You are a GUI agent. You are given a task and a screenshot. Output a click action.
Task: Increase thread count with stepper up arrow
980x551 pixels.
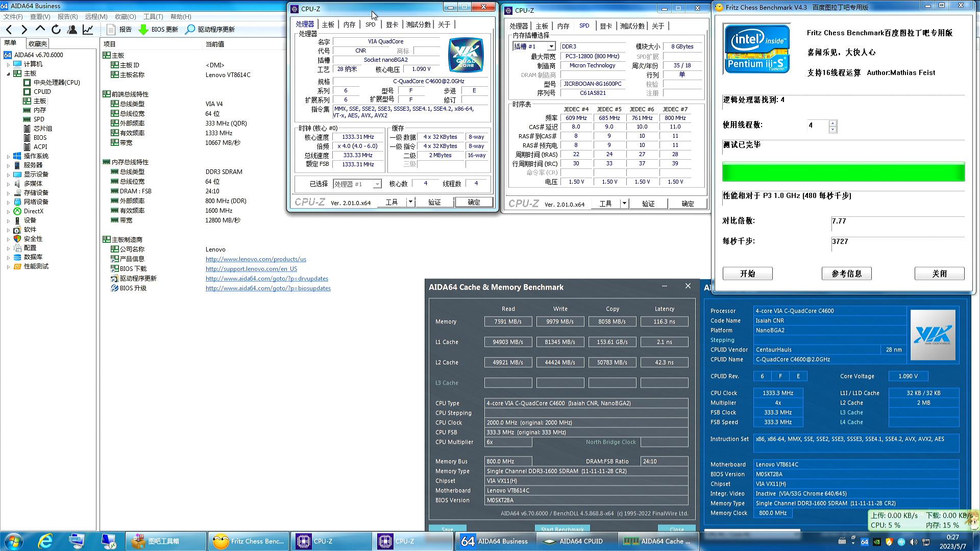point(832,123)
